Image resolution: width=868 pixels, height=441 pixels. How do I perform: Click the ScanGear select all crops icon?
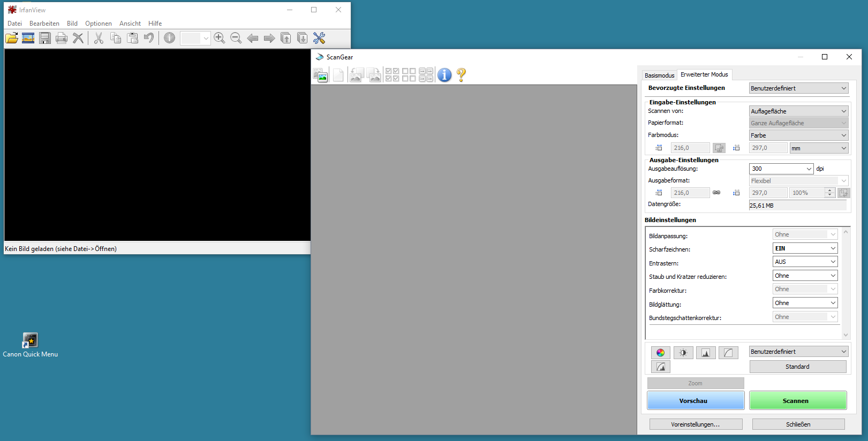tap(426, 75)
